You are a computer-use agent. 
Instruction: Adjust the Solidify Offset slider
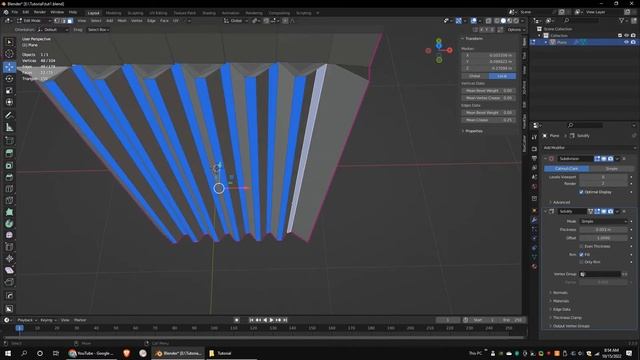pyautogui.click(x=603, y=238)
